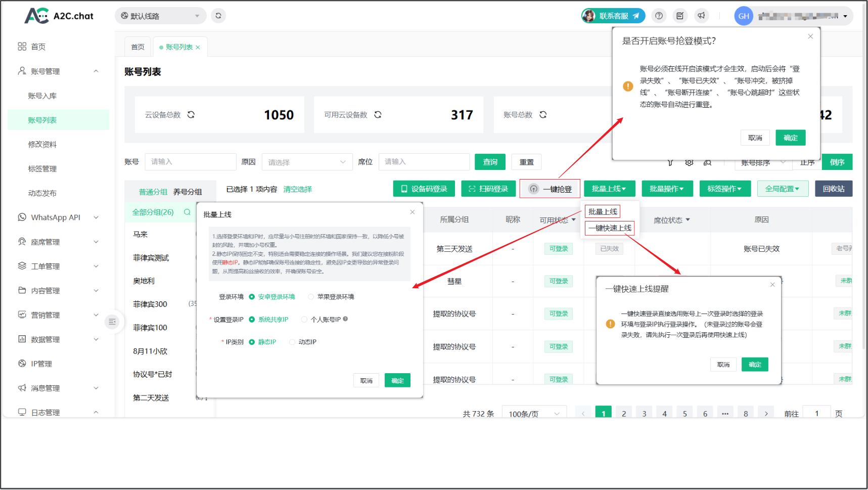
Task: Choose 一键快速上线 from the dropdown menu
Action: pos(610,228)
